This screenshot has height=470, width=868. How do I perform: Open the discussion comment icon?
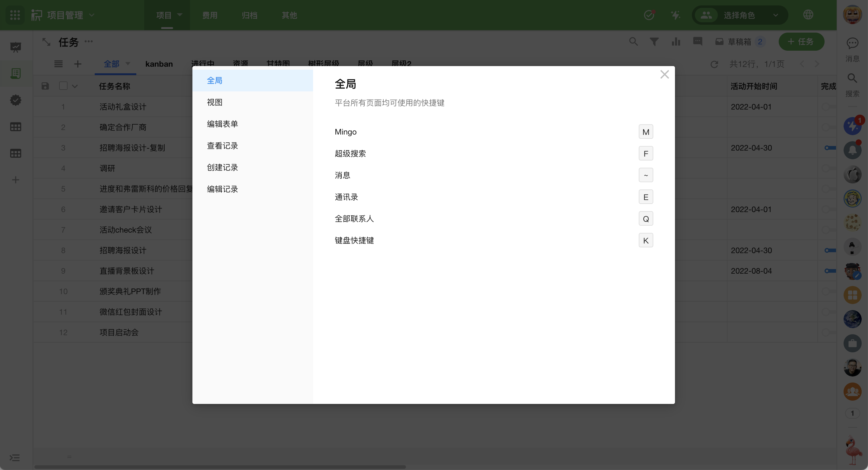pyautogui.click(x=698, y=41)
